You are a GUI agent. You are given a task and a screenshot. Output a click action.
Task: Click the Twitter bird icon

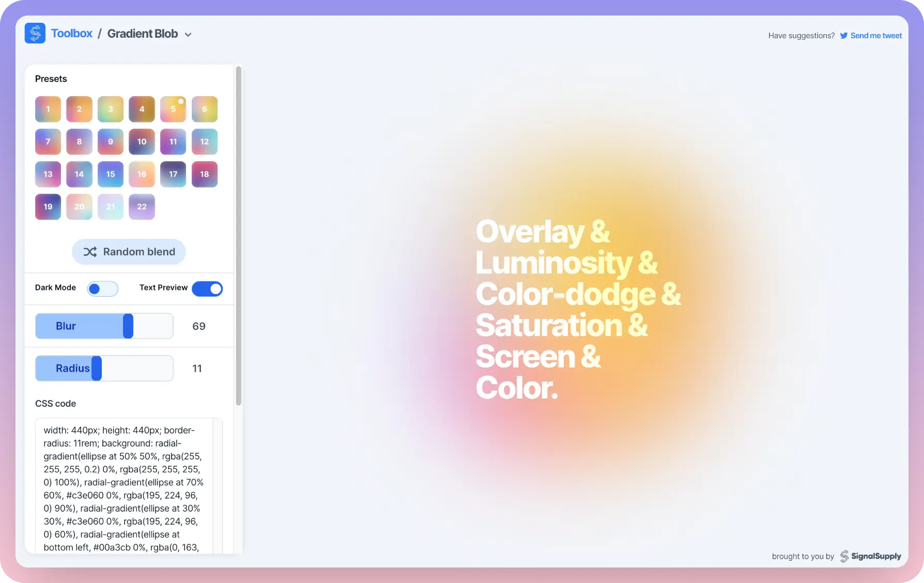coord(843,36)
